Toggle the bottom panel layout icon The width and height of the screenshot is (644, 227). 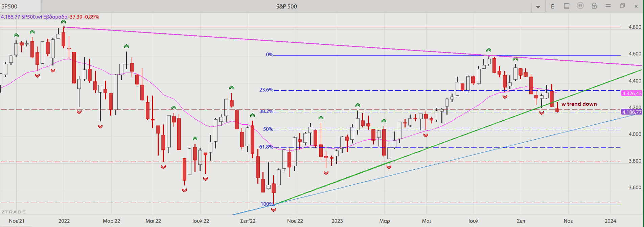click(567, 6)
